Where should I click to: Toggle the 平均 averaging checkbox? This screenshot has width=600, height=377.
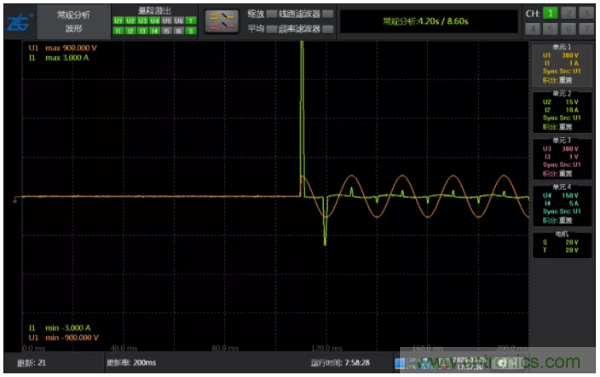pyautogui.click(x=272, y=29)
